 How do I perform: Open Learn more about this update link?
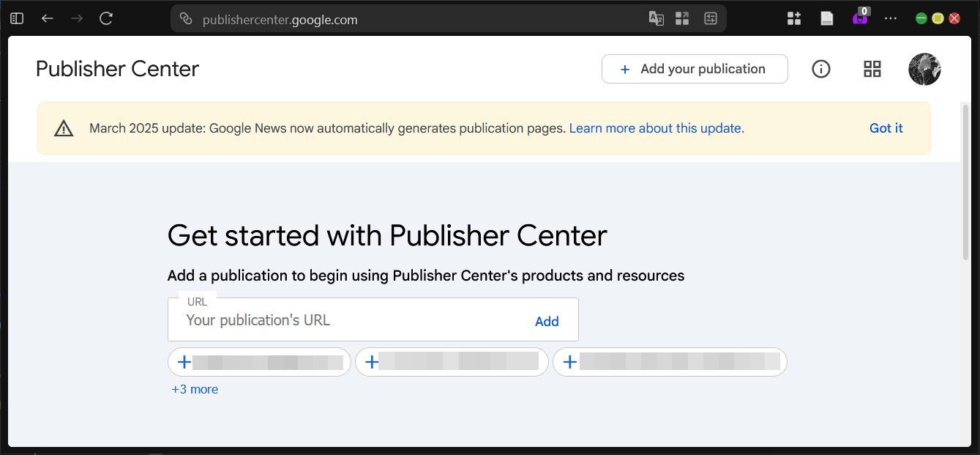click(655, 127)
